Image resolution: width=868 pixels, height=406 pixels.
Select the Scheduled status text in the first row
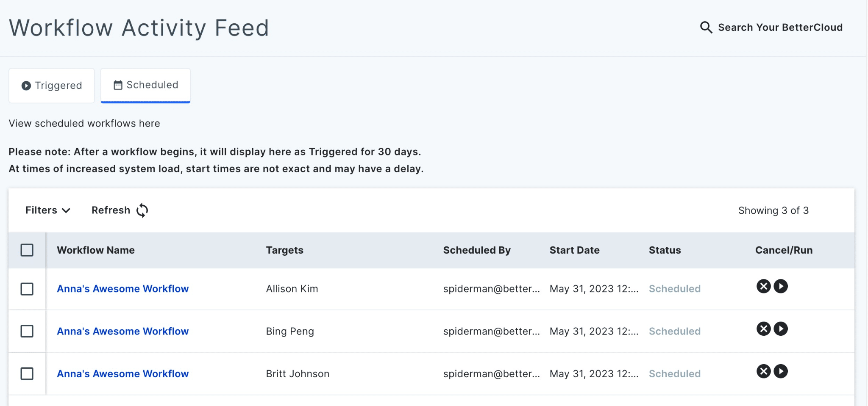(675, 289)
